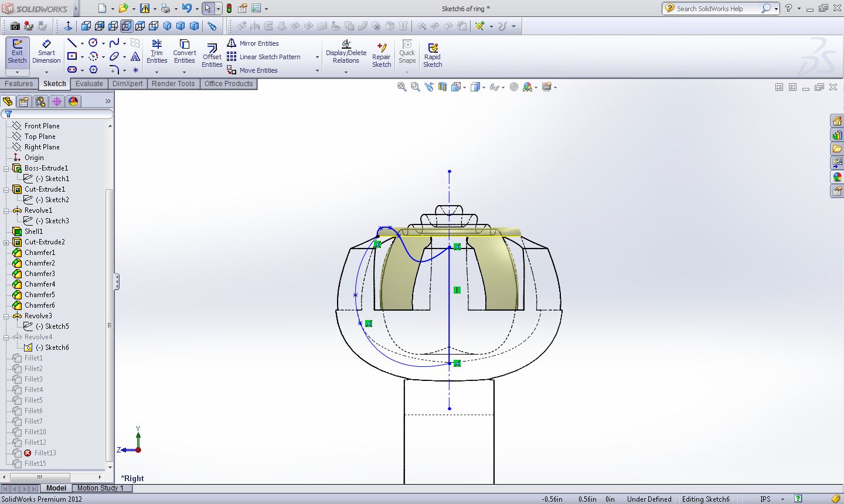Open Office Products tab
Image resolution: width=844 pixels, height=504 pixels.
[x=229, y=83]
